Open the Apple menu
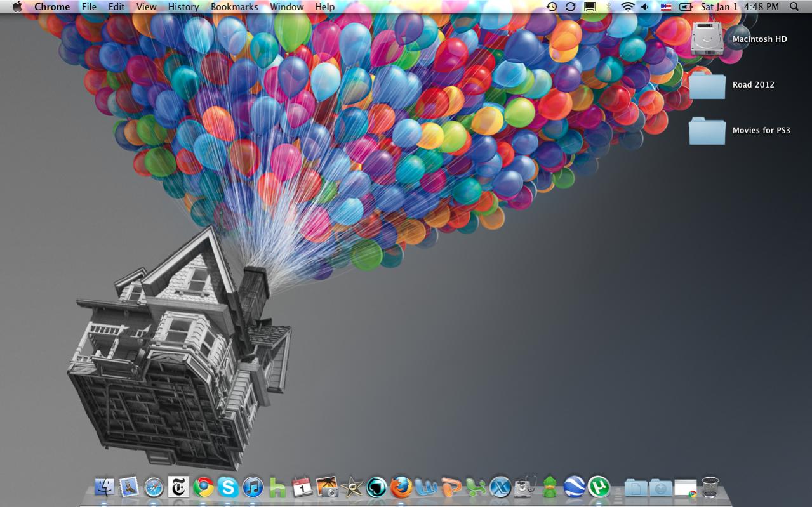Viewport: 812px width, 507px height. tap(17, 7)
